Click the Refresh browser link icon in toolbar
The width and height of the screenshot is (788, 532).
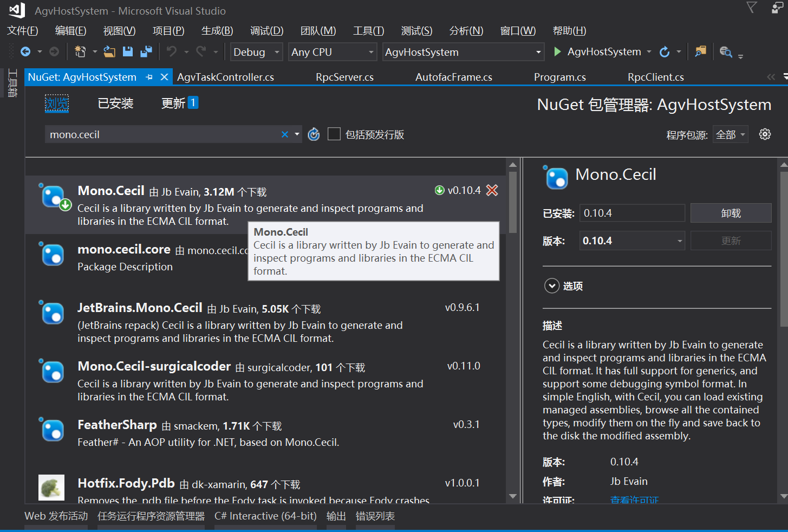(x=665, y=52)
